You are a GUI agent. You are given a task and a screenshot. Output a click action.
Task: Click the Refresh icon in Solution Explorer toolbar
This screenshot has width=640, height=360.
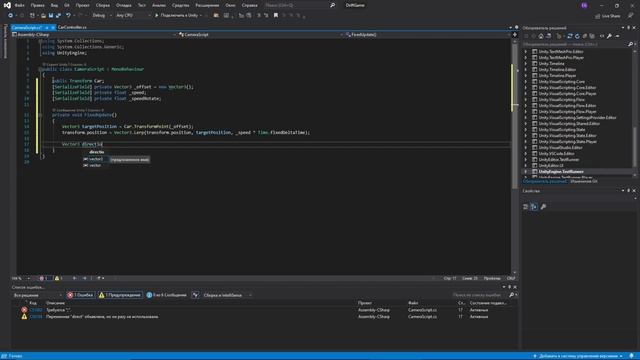click(577, 36)
